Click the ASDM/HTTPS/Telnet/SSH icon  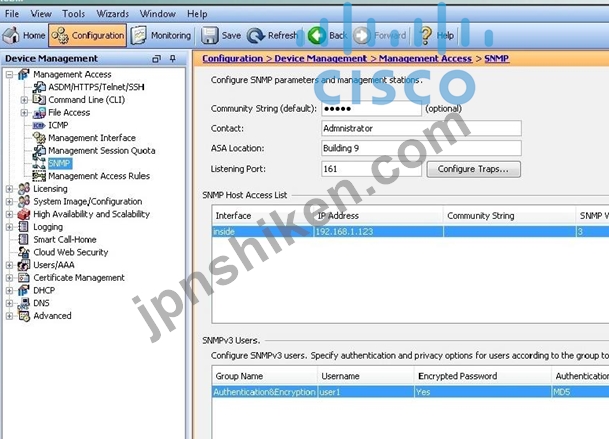tap(39, 87)
